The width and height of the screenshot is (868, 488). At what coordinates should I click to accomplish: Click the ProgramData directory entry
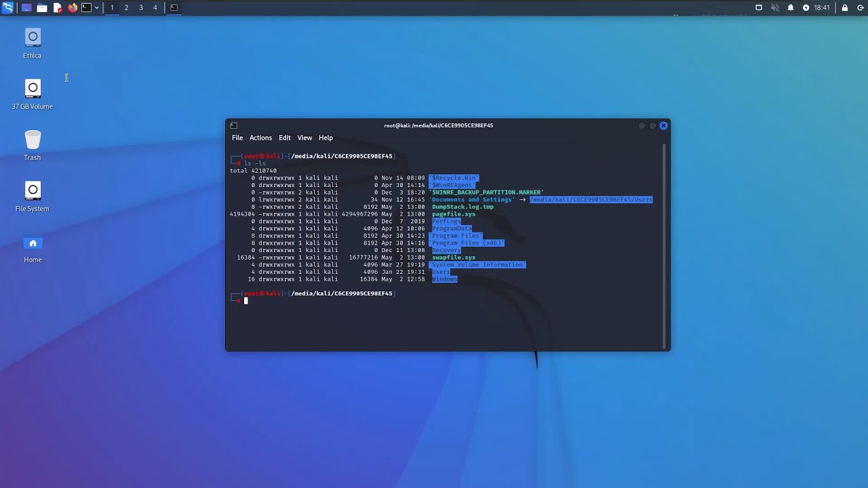[452, 229]
